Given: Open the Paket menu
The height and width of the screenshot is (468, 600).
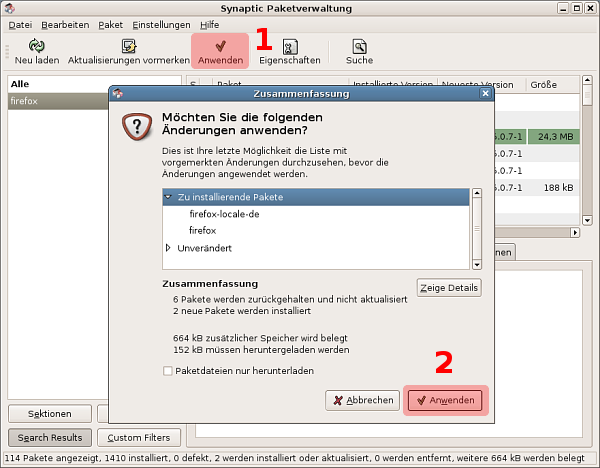Looking at the screenshot, I should coord(111,25).
